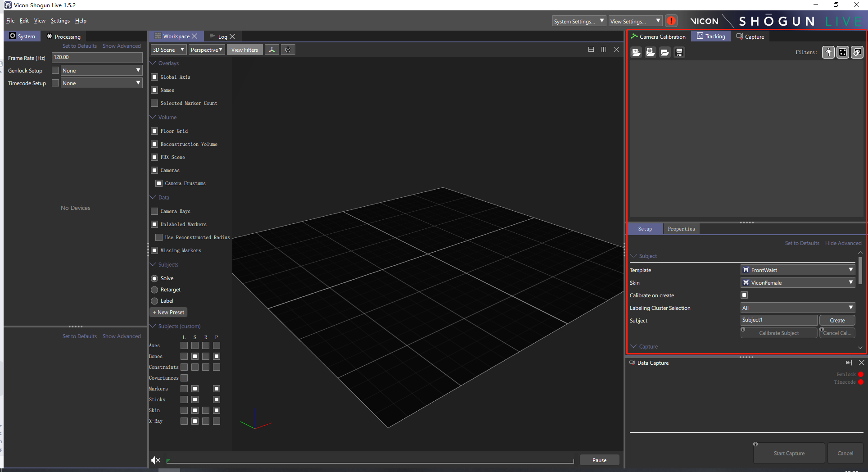Toggle the markers filter dice icon
The height and width of the screenshot is (472, 868).
842,53
